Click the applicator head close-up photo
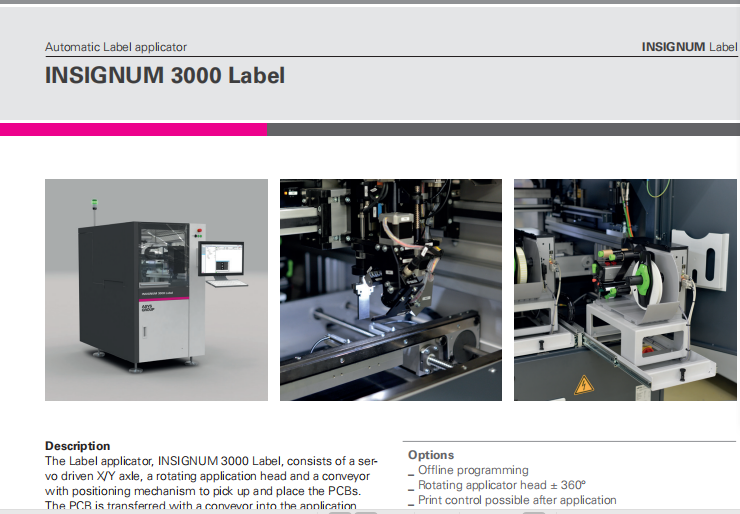 (x=391, y=290)
